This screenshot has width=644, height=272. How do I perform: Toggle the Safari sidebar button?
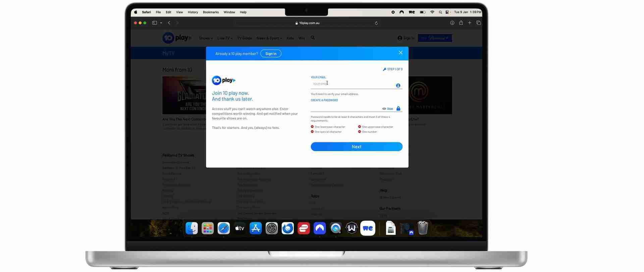(155, 23)
